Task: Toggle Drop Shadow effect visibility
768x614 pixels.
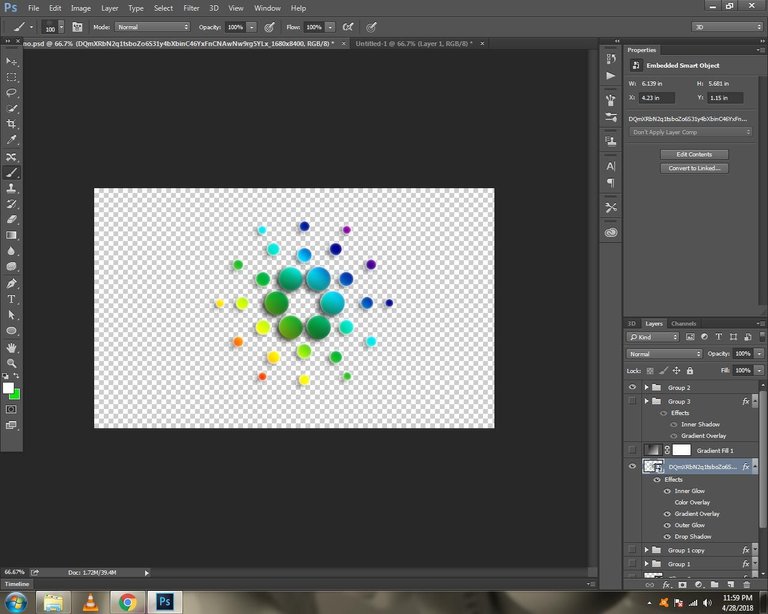Action: pos(667,537)
